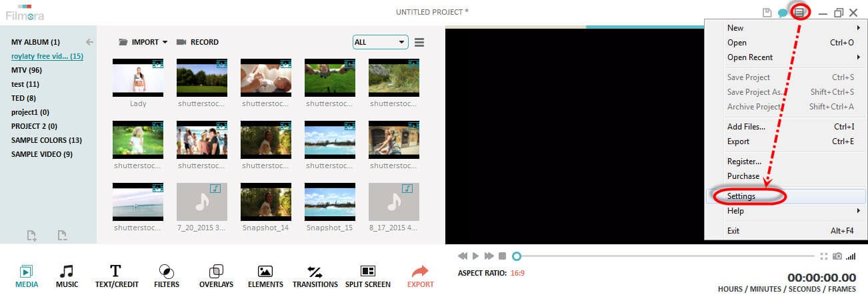Select the MTV (96) album
Screen dimensions: 868x297
(27, 70)
